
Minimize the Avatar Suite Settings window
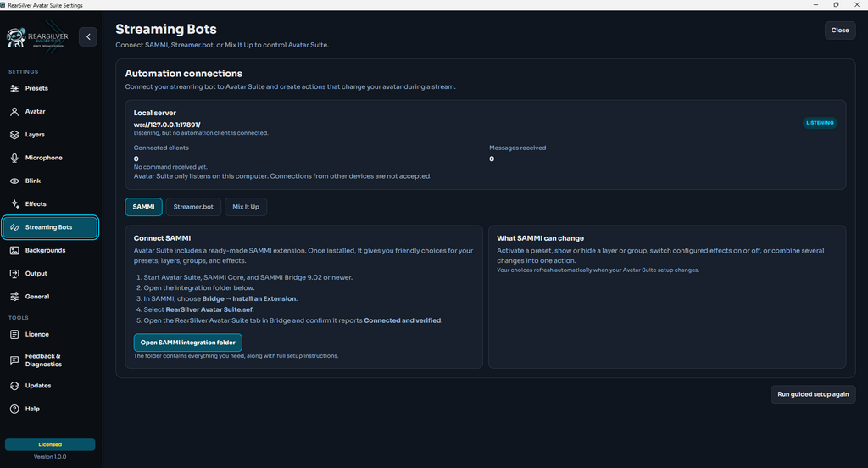pos(815,5)
